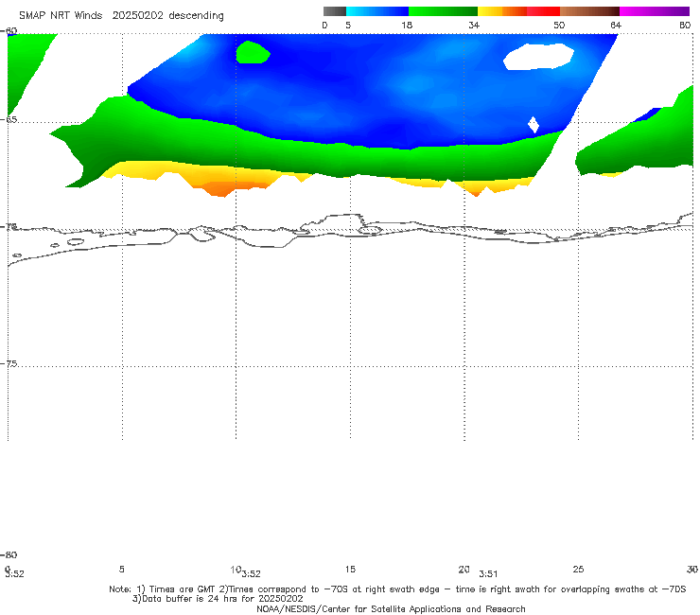
Task: Click the longitude axis label '15'
Action: coord(350,569)
